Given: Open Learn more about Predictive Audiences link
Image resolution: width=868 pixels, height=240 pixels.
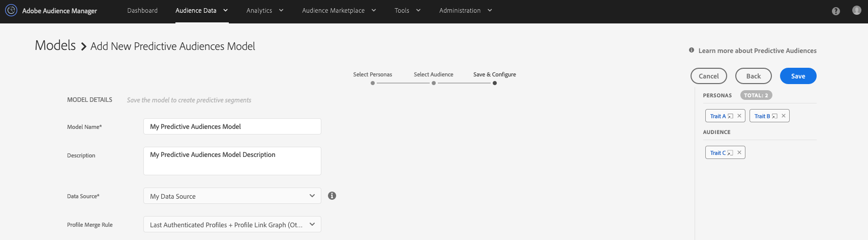Looking at the screenshot, I should tap(757, 50).
